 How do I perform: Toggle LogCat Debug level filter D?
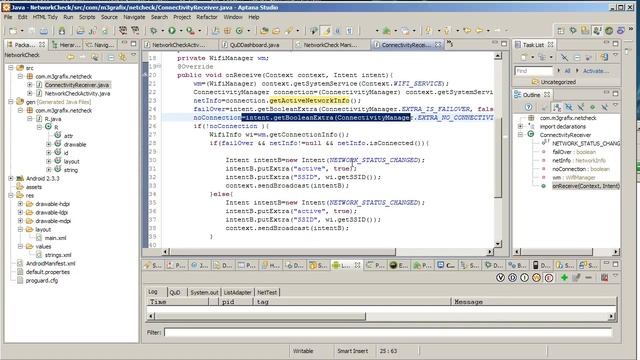512,278
